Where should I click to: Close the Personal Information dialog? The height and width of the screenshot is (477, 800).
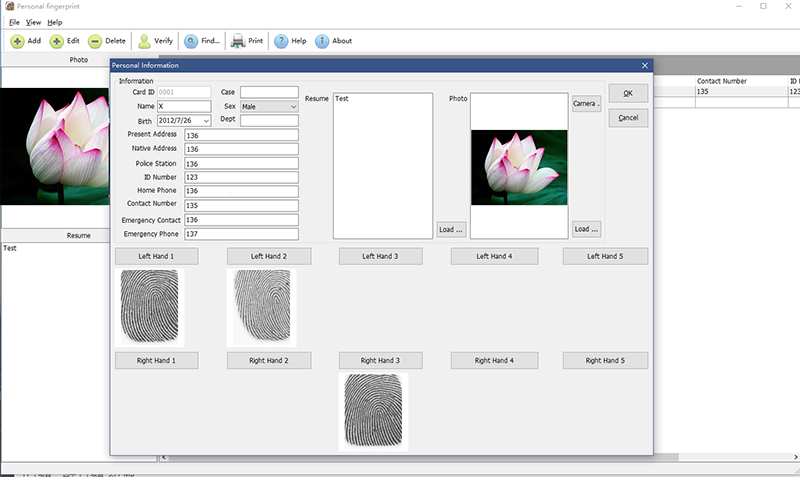645,65
